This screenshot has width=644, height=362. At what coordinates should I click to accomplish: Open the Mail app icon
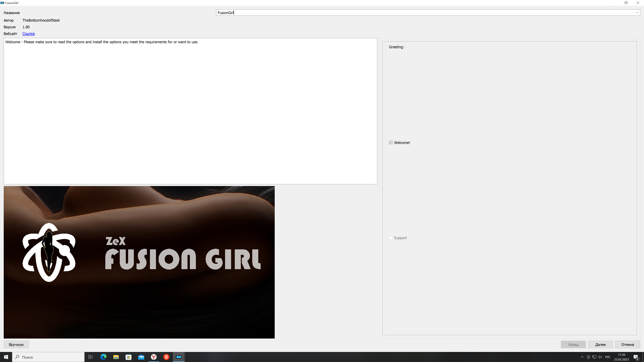click(141, 357)
